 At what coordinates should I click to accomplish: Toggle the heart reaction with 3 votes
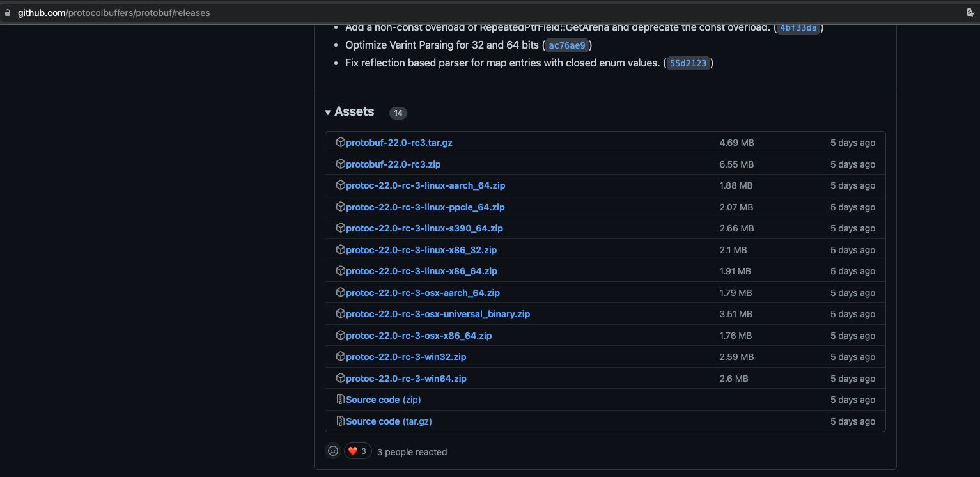[x=357, y=451]
